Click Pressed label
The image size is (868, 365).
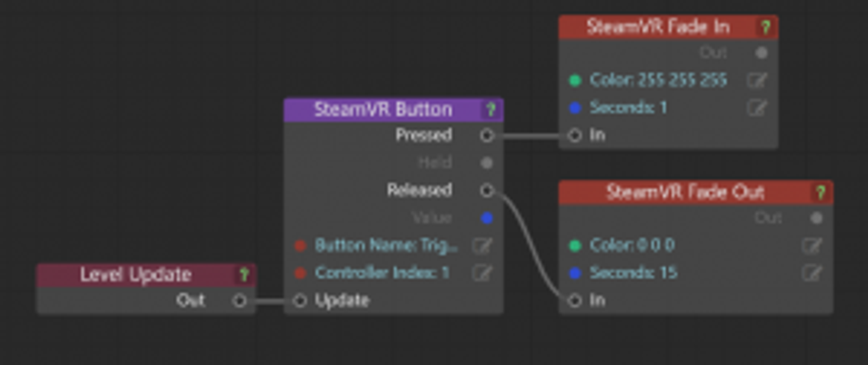424,135
